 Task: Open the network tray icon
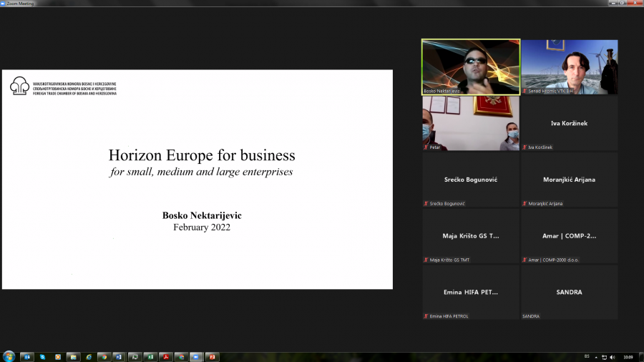(x=604, y=357)
